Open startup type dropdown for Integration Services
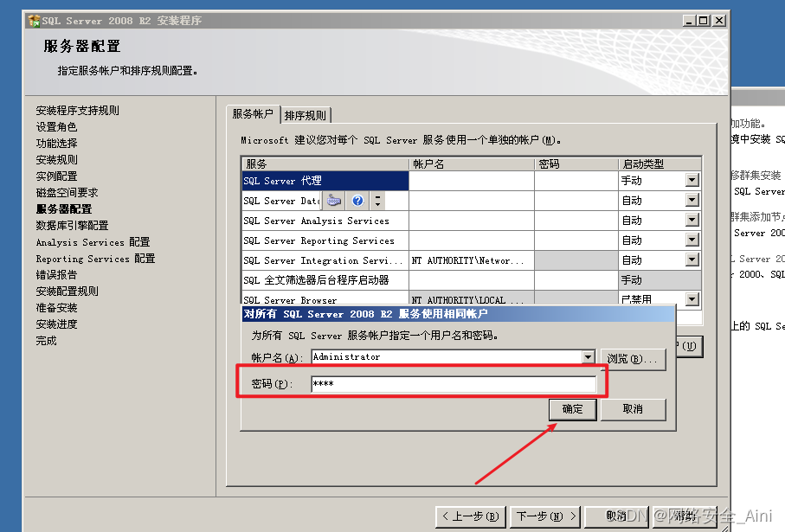 [692, 260]
